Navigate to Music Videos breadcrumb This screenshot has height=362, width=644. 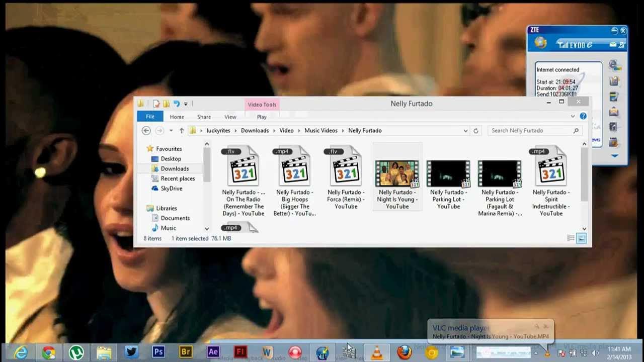click(321, 131)
